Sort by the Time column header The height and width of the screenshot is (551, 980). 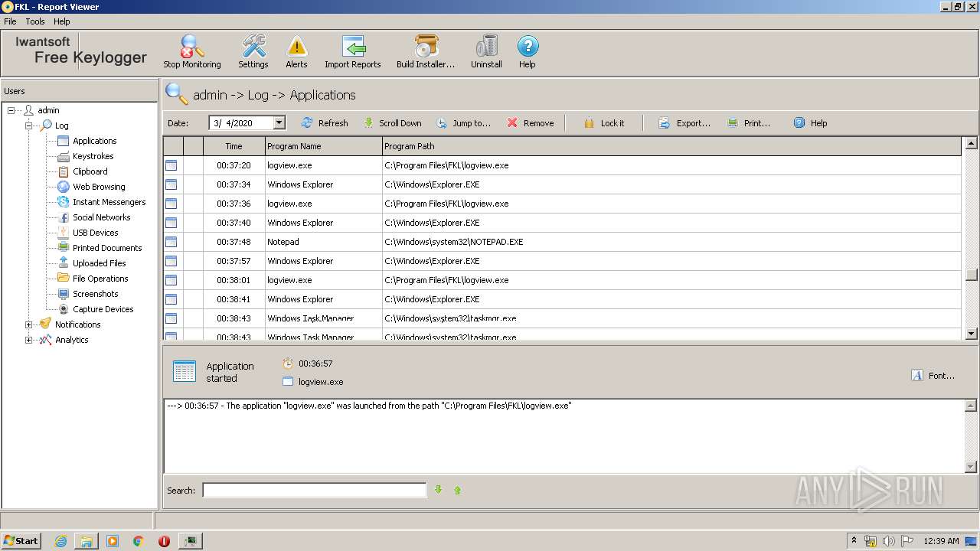coord(234,146)
